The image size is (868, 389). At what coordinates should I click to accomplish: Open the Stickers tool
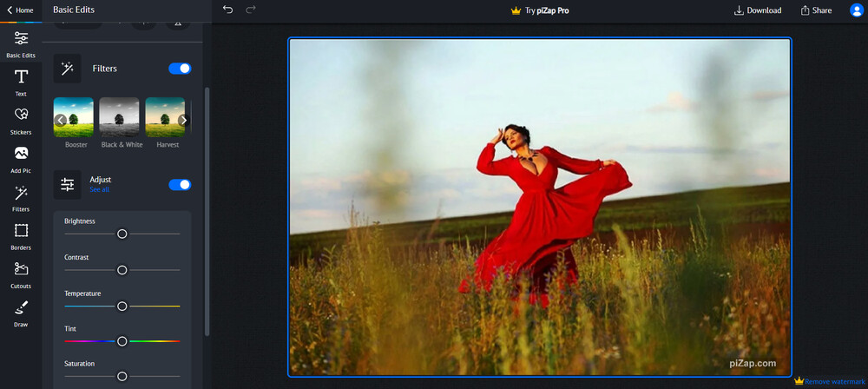click(x=21, y=122)
